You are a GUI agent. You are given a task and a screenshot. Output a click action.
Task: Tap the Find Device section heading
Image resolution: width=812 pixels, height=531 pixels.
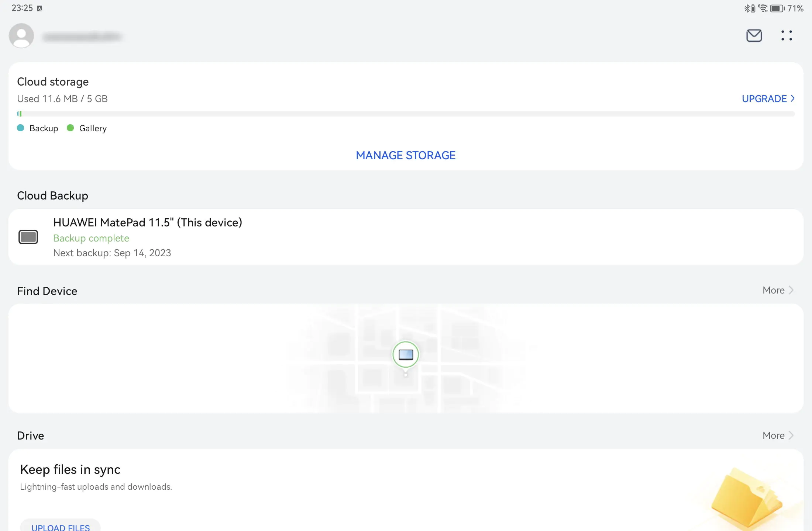coord(47,291)
